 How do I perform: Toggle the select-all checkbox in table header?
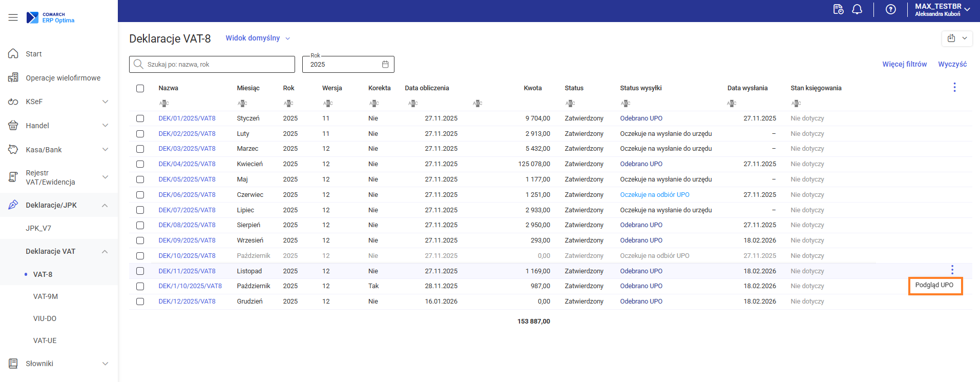pyautogui.click(x=140, y=88)
